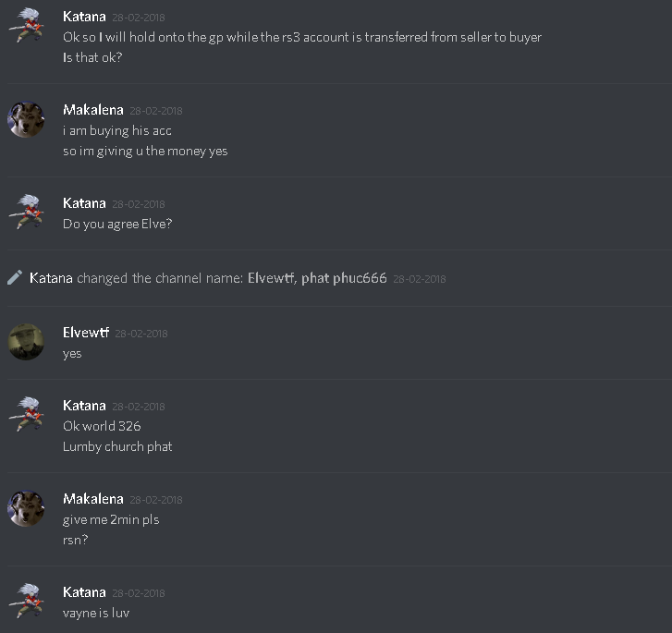Click Katana's avatar beside escrow message
This screenshot has width=672, height=633.
click(x=26, y=26)
